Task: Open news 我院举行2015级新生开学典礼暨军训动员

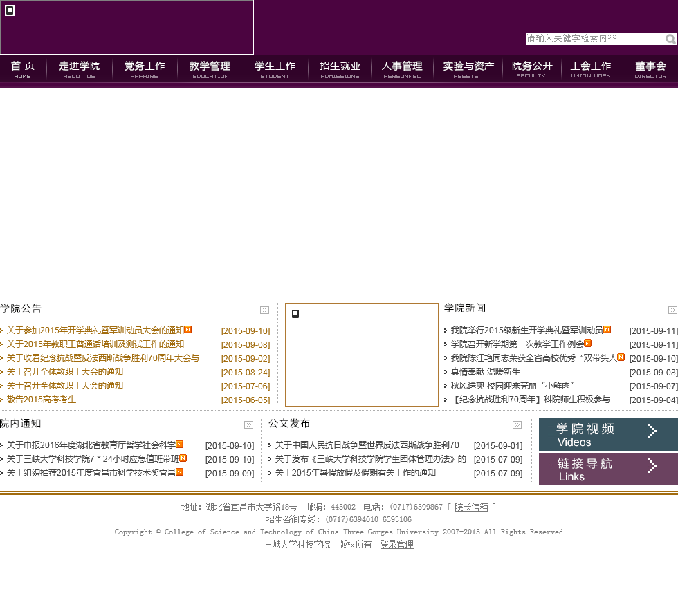Action: click(x=526, y=330)
